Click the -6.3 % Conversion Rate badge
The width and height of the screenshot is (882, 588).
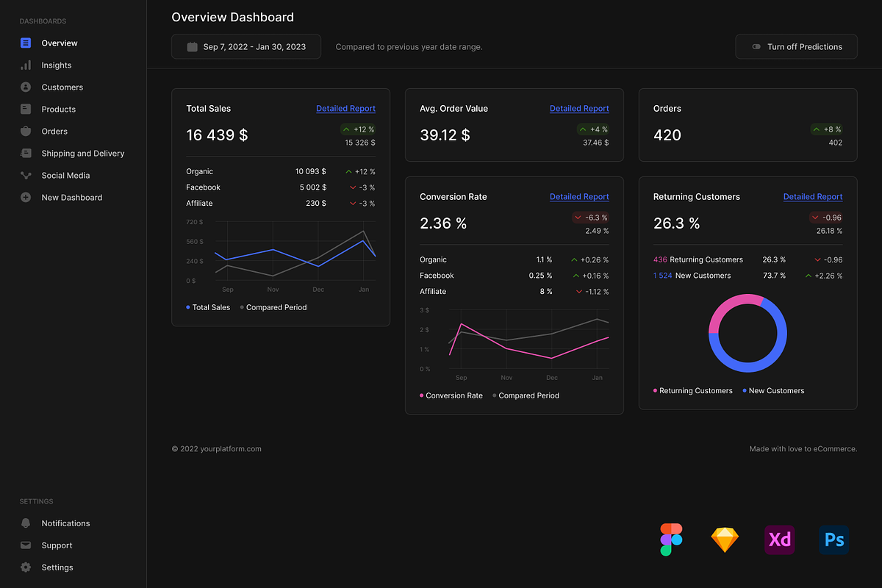pos(591,218)
